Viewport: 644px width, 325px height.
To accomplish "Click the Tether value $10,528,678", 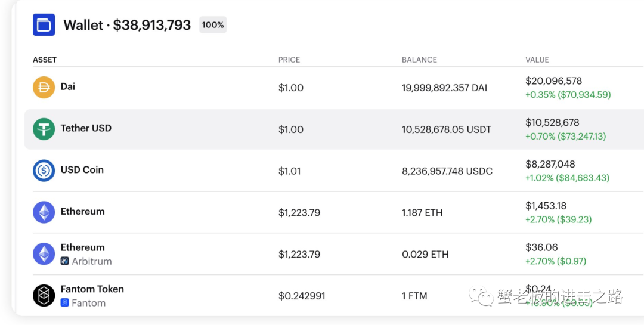I will [552, 122].
